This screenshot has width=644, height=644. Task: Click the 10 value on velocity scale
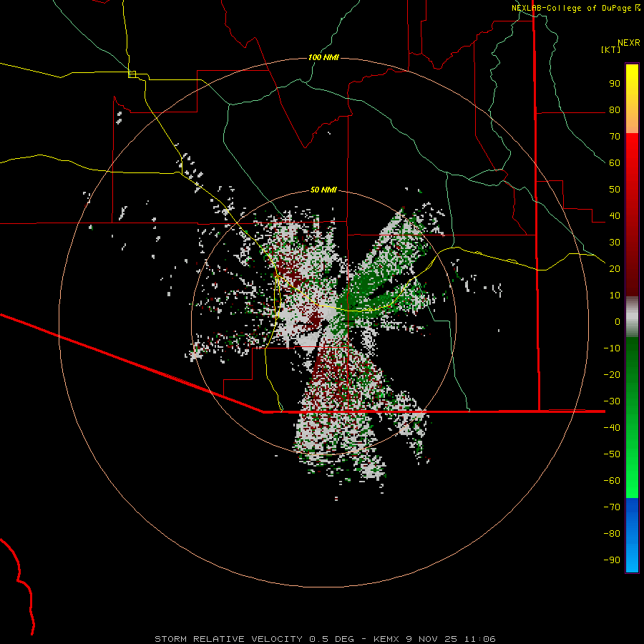[615, 296]
